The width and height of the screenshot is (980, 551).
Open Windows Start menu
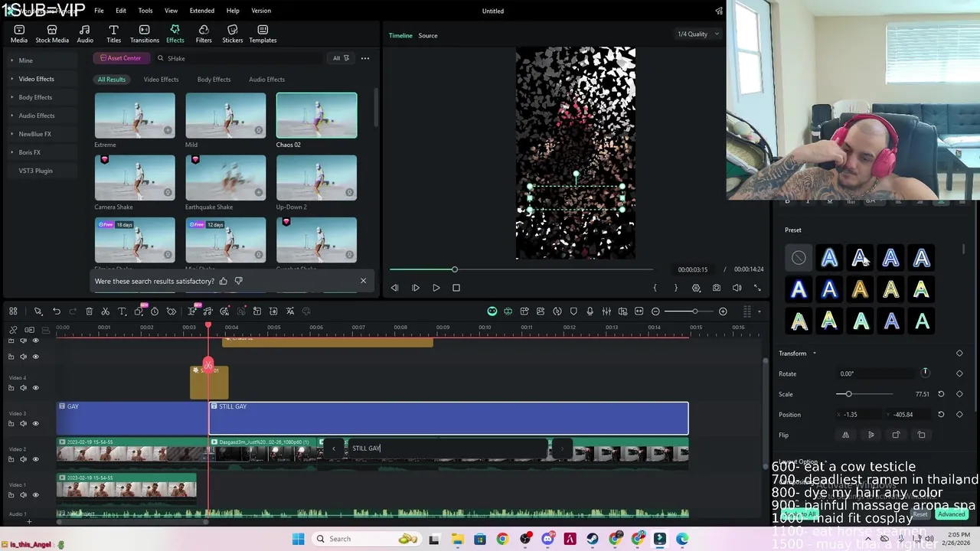(x=298, y=539)
